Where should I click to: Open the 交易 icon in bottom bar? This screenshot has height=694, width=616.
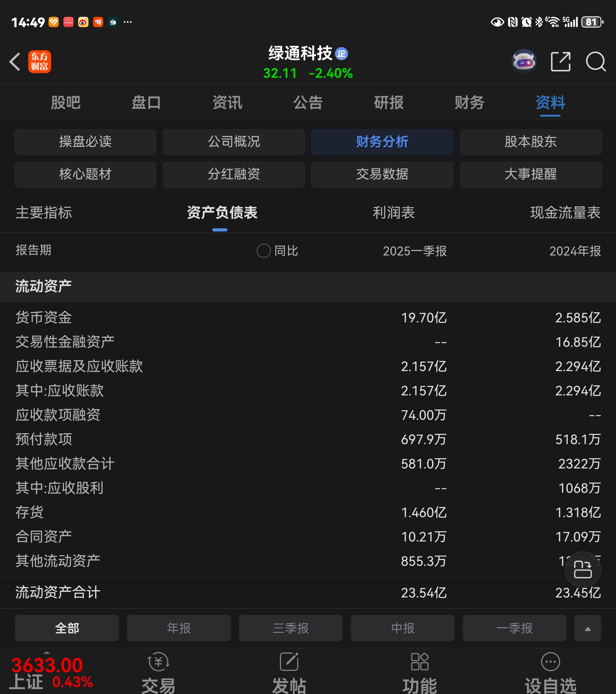(x=158, y=662)
